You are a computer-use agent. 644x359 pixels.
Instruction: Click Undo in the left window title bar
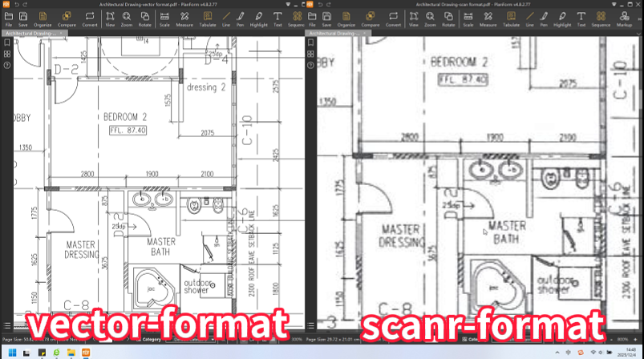pyautogui.click(x=16, y=5)
